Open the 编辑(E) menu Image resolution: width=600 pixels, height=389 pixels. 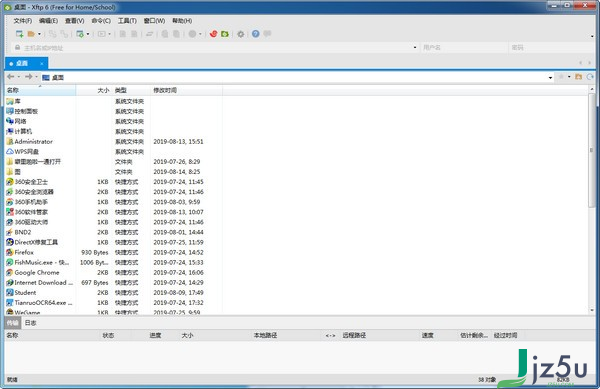click(x=48, y=21)
